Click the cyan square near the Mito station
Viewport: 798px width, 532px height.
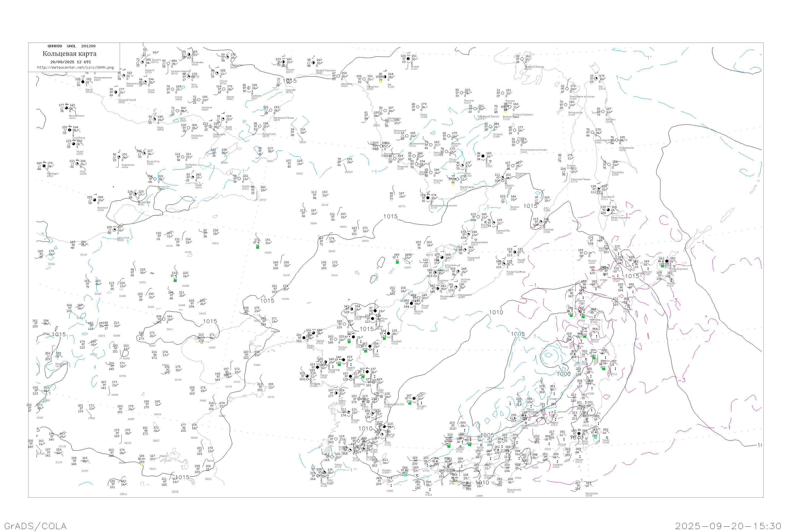coord(595,437)
